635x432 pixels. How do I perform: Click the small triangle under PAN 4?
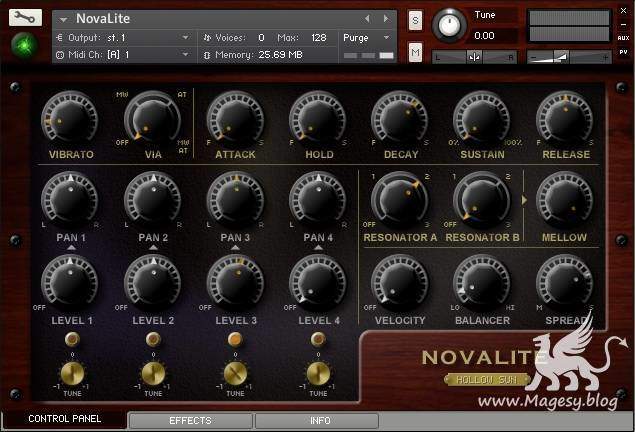(318, 247)
